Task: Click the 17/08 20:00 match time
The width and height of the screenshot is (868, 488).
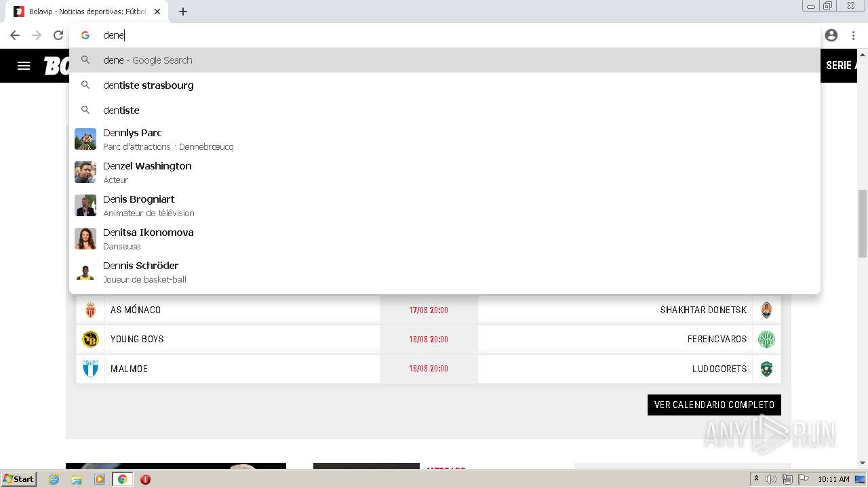Action: (429, 310)
